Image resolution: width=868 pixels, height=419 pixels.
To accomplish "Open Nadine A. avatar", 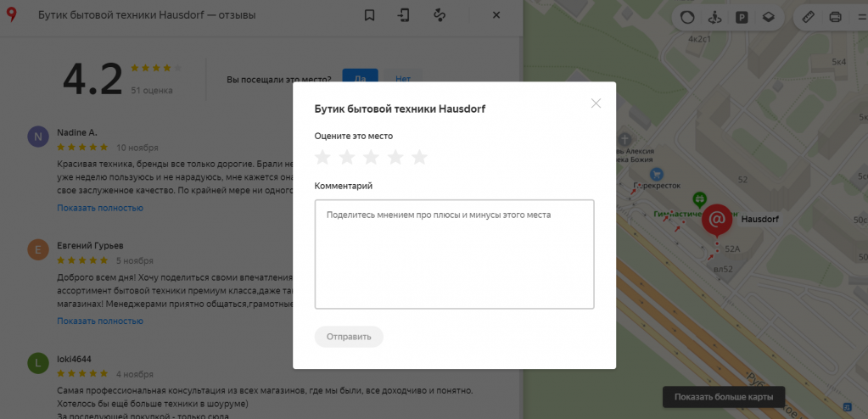I will [x=37, y=137].
